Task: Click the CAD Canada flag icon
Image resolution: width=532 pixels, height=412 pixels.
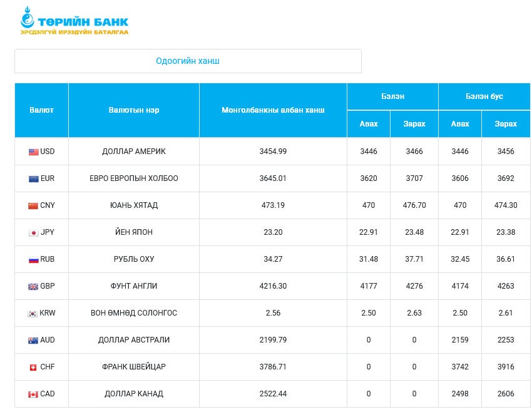Action: (x=33, y=394)
